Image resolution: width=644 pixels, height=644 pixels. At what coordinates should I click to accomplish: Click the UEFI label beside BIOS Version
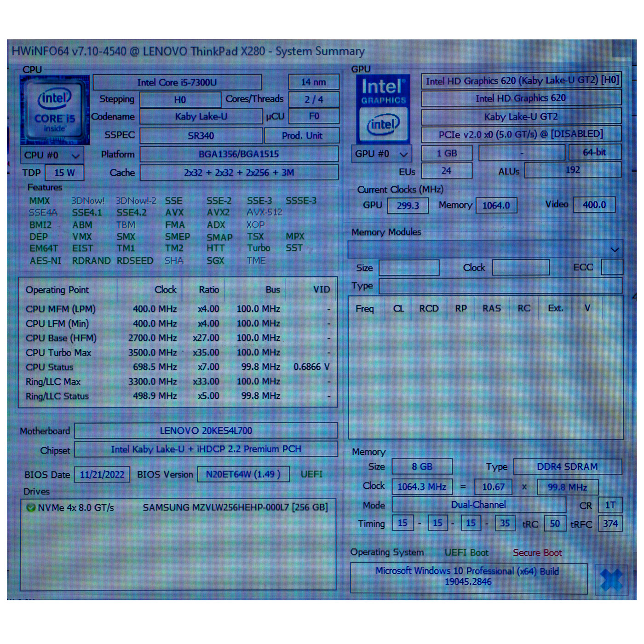[311, 474]
